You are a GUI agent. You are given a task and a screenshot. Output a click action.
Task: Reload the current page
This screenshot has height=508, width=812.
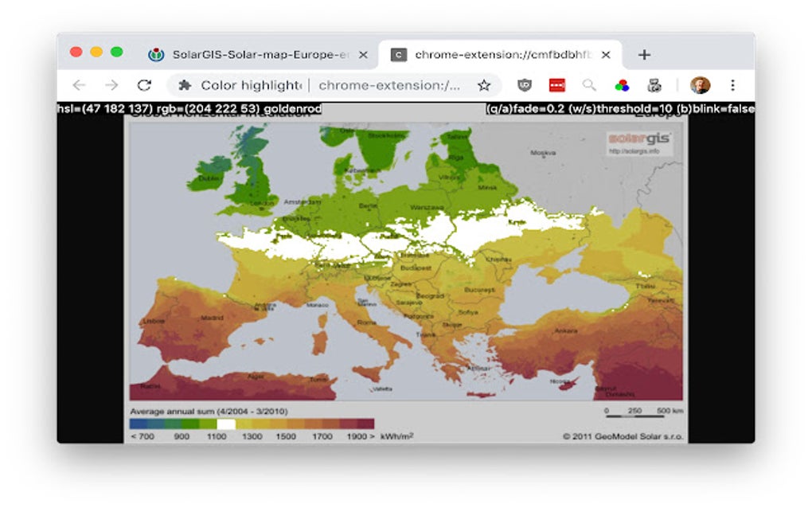pyautogui.click(x=144, y=84)
